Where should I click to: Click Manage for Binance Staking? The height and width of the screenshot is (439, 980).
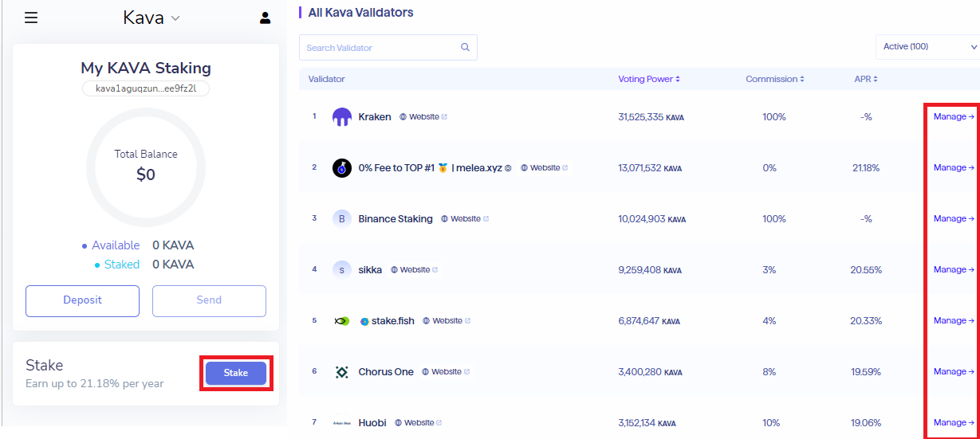(x=954, y=219)
